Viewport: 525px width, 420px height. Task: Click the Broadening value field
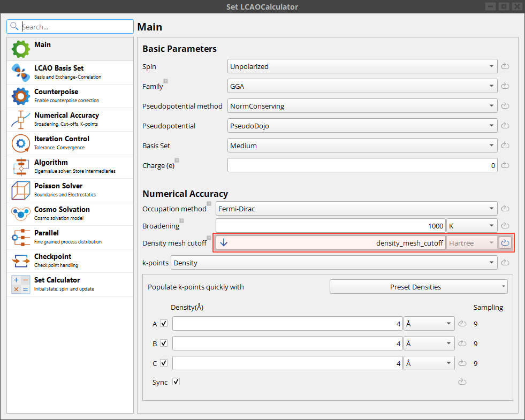pos(331,226)
